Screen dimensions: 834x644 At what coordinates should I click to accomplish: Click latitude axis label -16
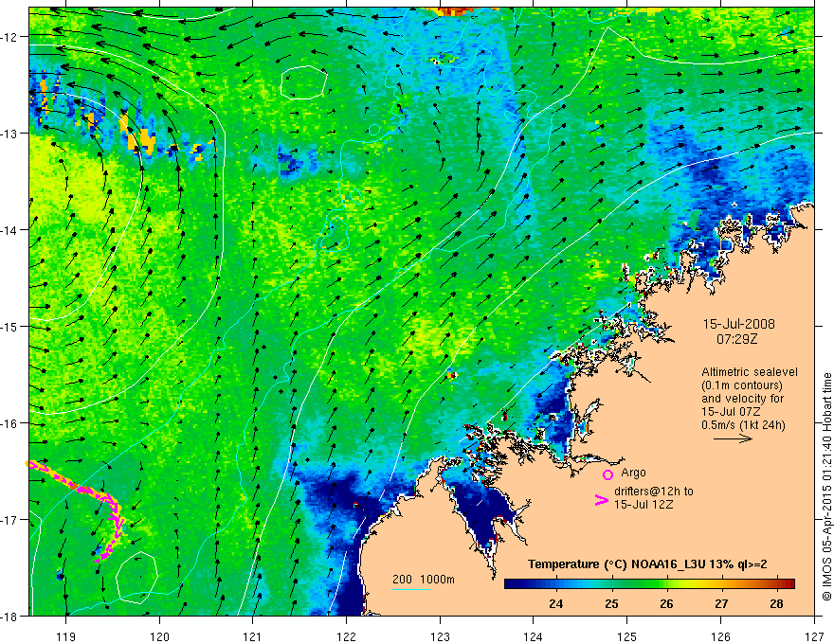[x=9, y=423]
